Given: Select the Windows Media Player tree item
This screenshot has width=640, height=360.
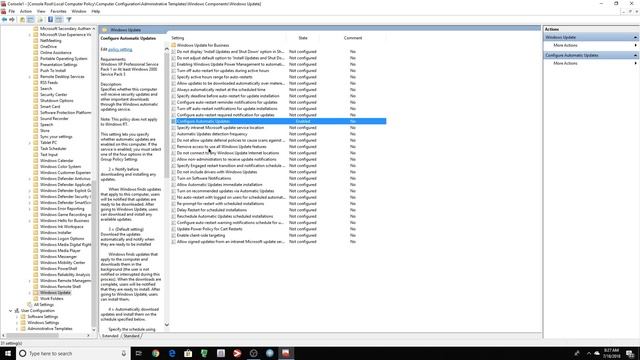Looking at the screenshot, I should point(60,251).
